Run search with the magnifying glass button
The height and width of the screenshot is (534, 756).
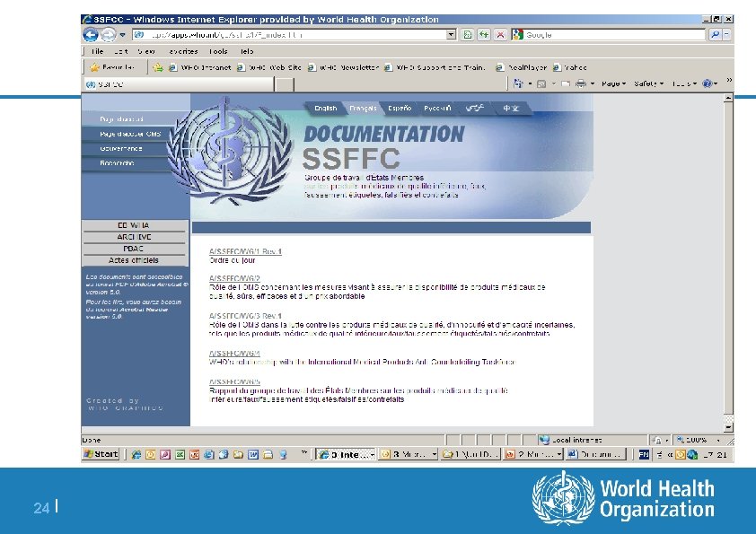click(x=715, y=35)
